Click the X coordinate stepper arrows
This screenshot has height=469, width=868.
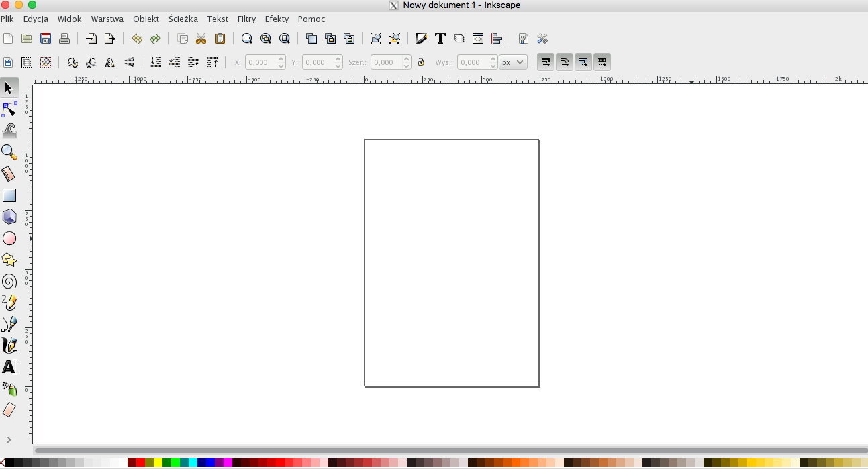tap(281, 62)
